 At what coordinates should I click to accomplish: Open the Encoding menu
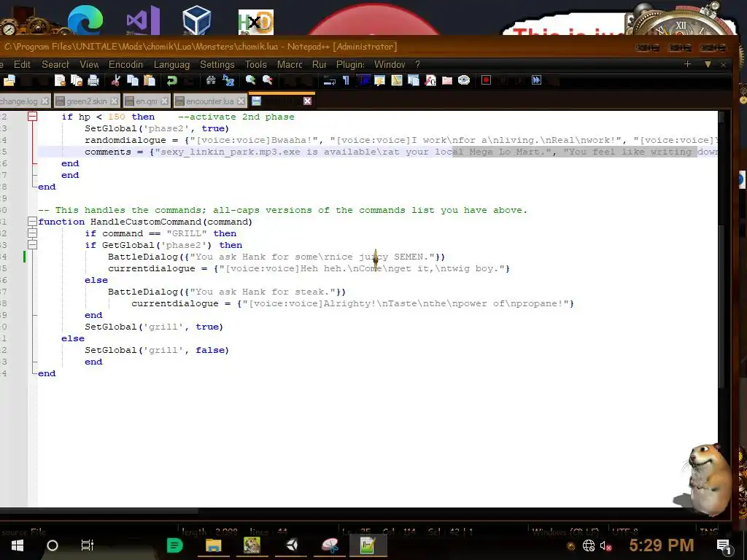tap(125, 64)
